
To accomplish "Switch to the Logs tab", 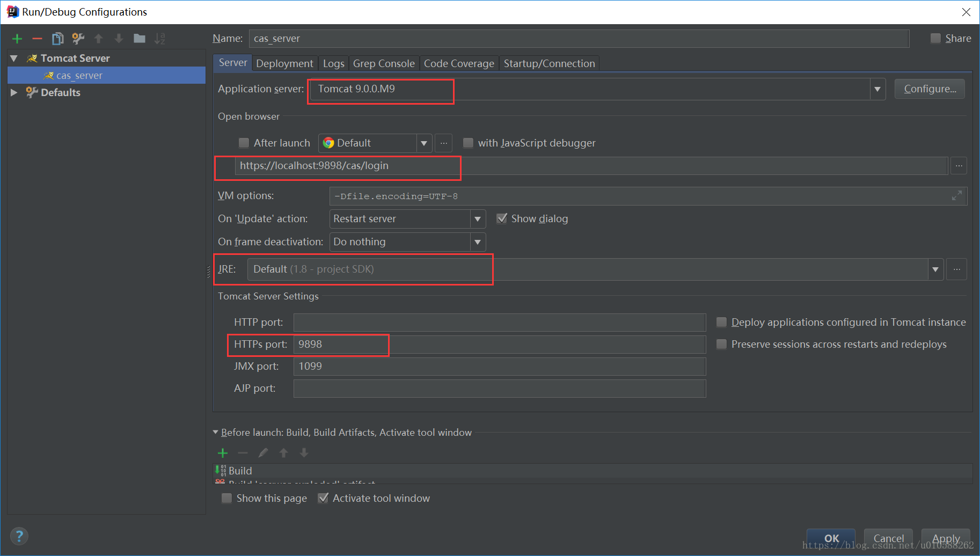I will (x=333, y=63).
